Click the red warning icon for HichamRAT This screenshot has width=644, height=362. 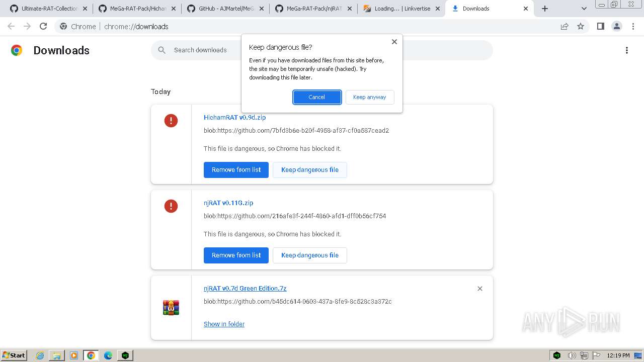[x=171, y=121]
